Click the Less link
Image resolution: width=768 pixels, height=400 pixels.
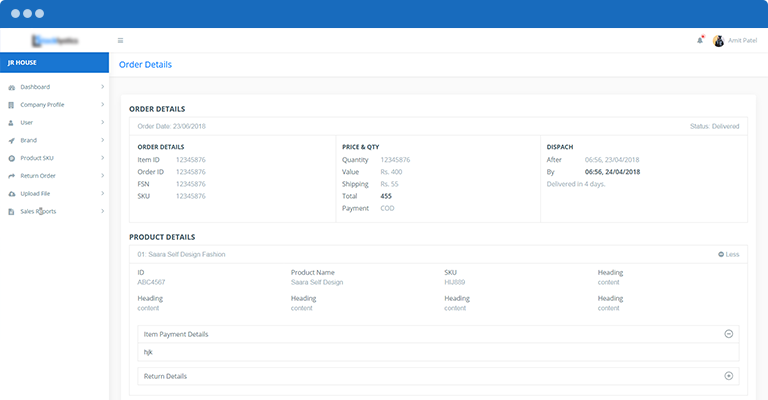coord(728,254)
